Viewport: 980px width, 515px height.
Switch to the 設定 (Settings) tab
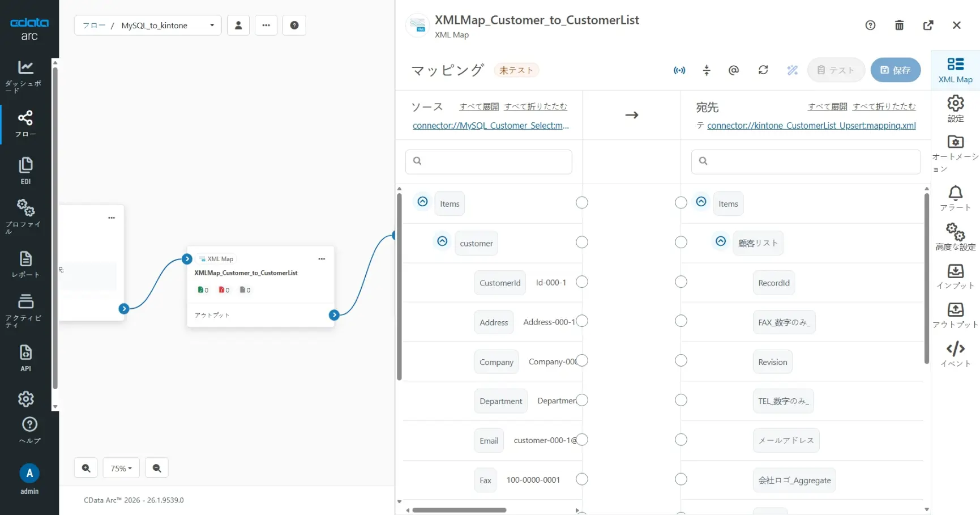pos(956,109)
